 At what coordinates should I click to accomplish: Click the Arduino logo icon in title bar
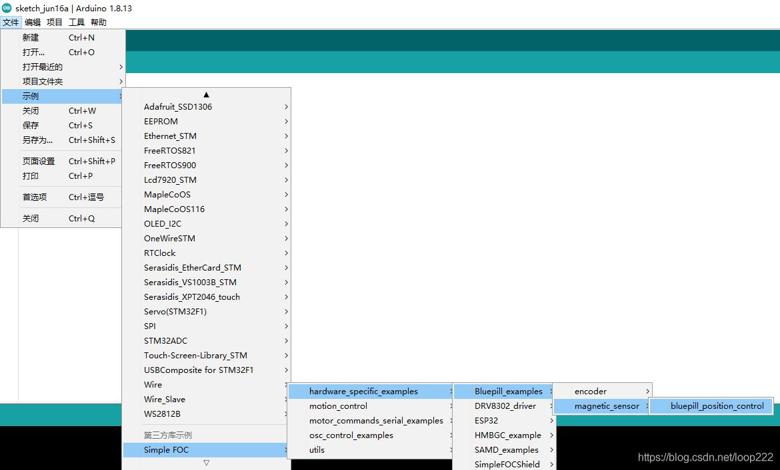coord(6,8)
